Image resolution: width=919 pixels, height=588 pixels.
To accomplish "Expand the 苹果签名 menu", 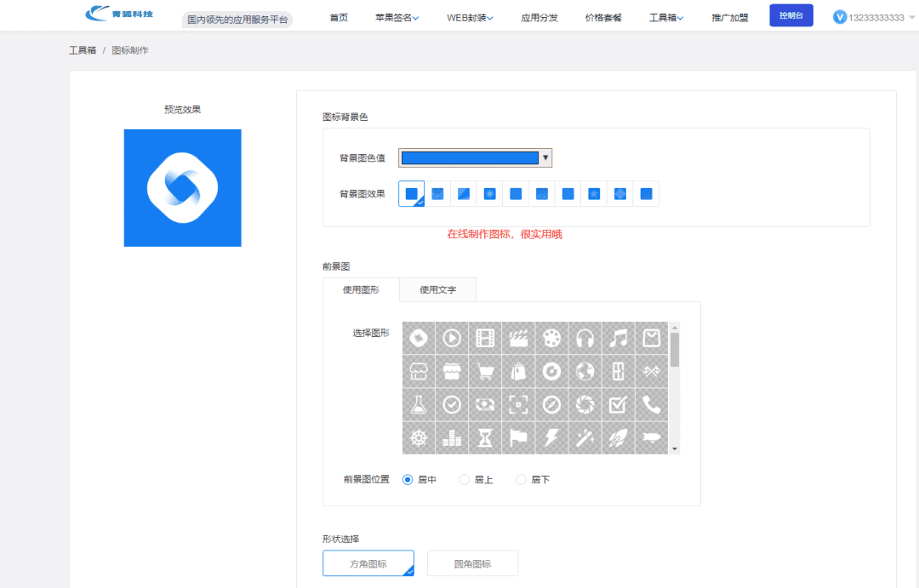I will coord(397,18).
